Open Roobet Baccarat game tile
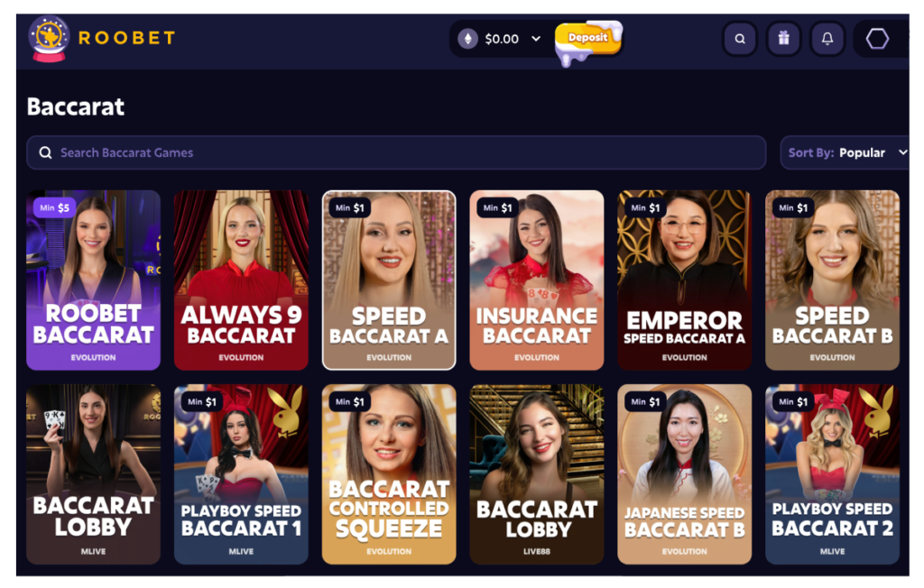The image size is (924, 588). pyautogui.click(x=93, y=280)
